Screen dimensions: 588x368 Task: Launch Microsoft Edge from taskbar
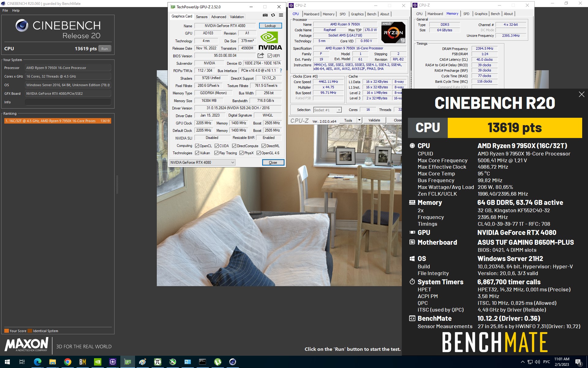37,362
